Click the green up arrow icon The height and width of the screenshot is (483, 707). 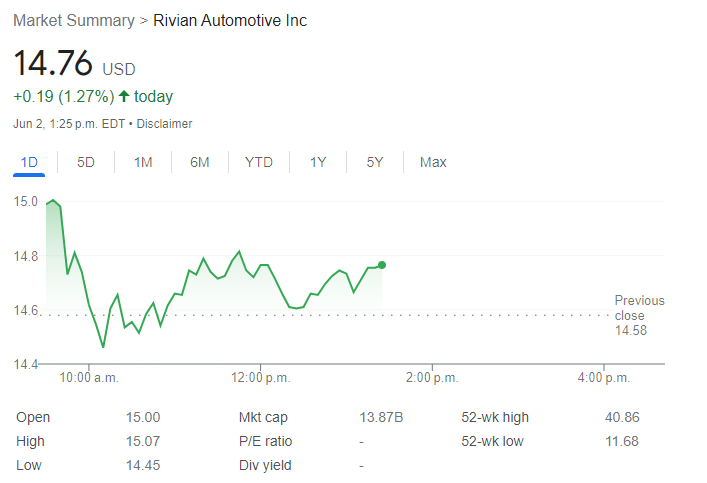click(x=124, y=97)
